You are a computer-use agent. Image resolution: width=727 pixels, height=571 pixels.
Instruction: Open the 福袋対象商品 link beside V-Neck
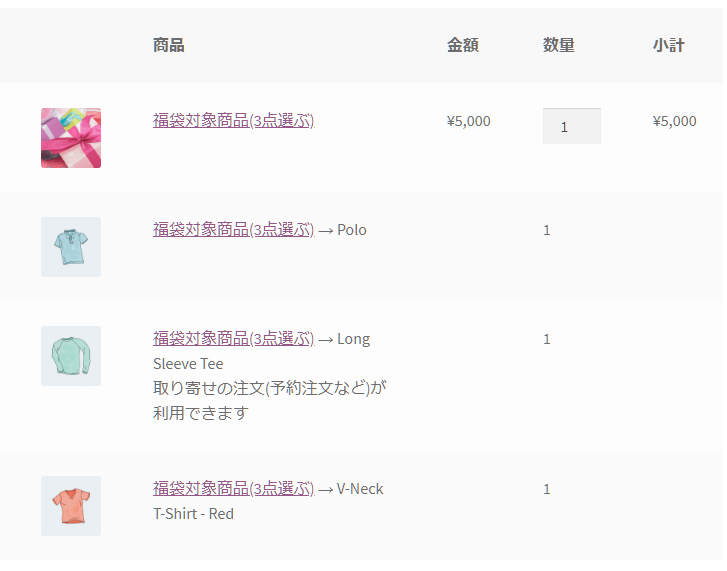pos(234,489)
